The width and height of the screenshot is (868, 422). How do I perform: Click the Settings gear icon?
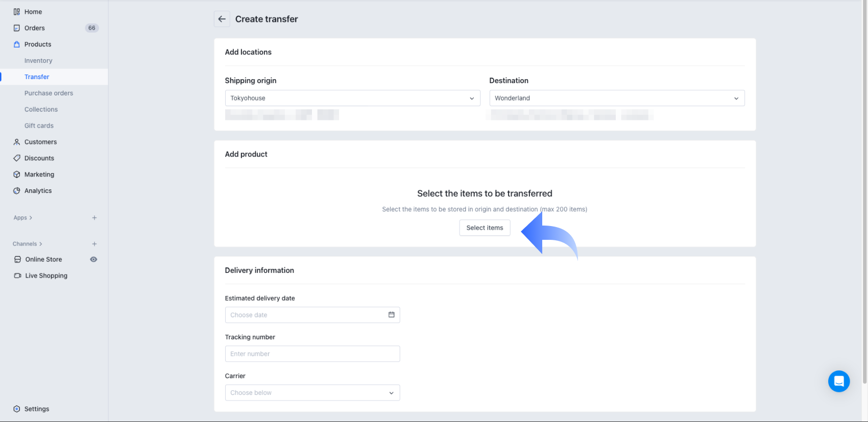click(17, 409)
